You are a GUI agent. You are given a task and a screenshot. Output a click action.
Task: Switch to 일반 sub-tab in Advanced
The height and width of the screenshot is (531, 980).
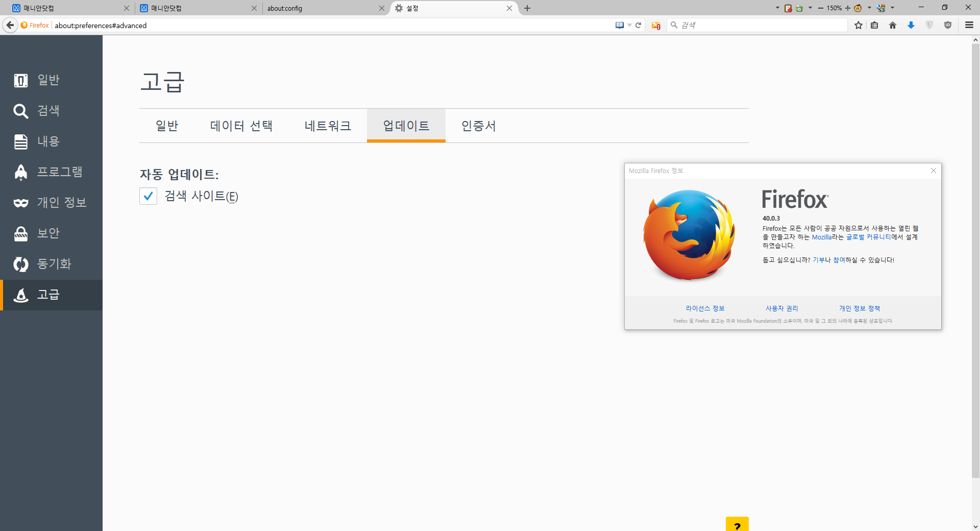pyautogui.click(x=167, y=126)
